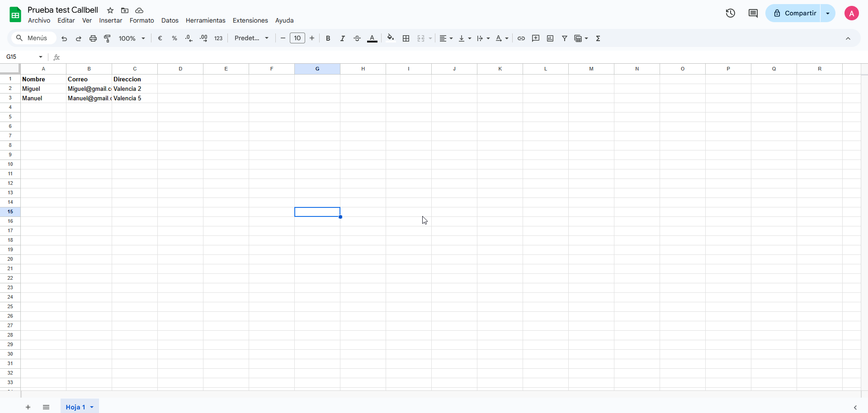The height and width of the screenshot is (413, 868).
Task: Open the font Predet... dropdown
Action: tap(252, 38)
